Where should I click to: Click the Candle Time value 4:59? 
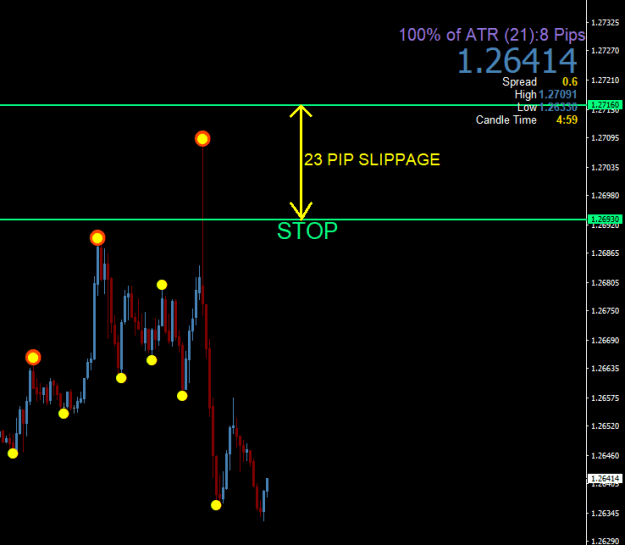pyautogui.click(x=567, y=120)
